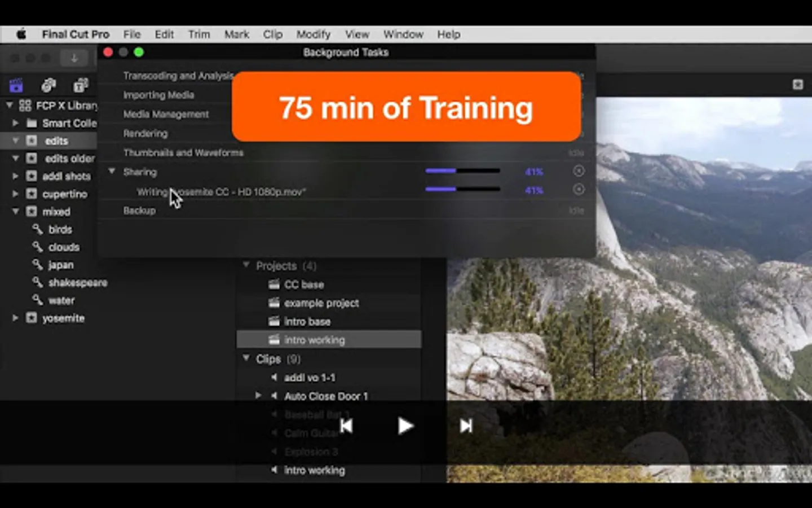Open the Apple menu
This screenshot has height=508, width=812.
21,34
